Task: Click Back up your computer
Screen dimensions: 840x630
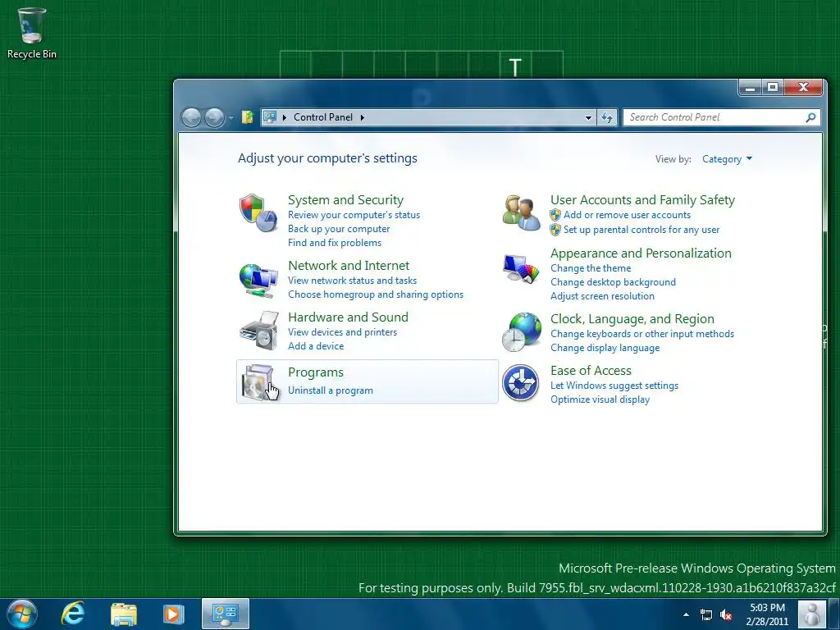Action: (x=339, y=229)
